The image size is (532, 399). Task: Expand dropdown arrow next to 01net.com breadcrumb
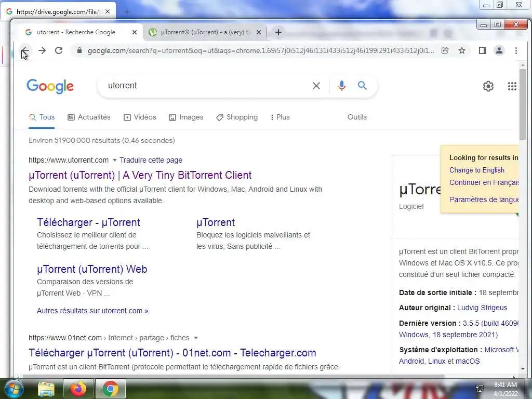pyautogui.click(x=195, y=338)
